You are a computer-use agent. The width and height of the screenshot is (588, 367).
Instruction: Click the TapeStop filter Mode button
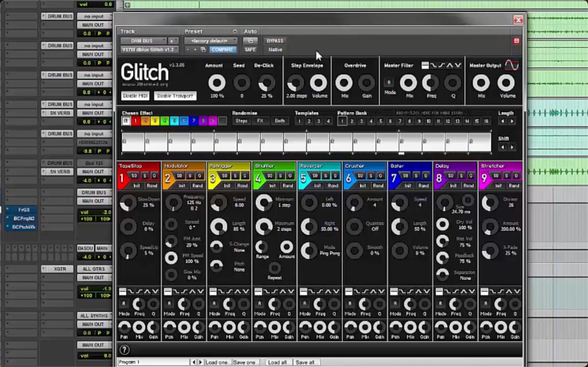[124, 304]
